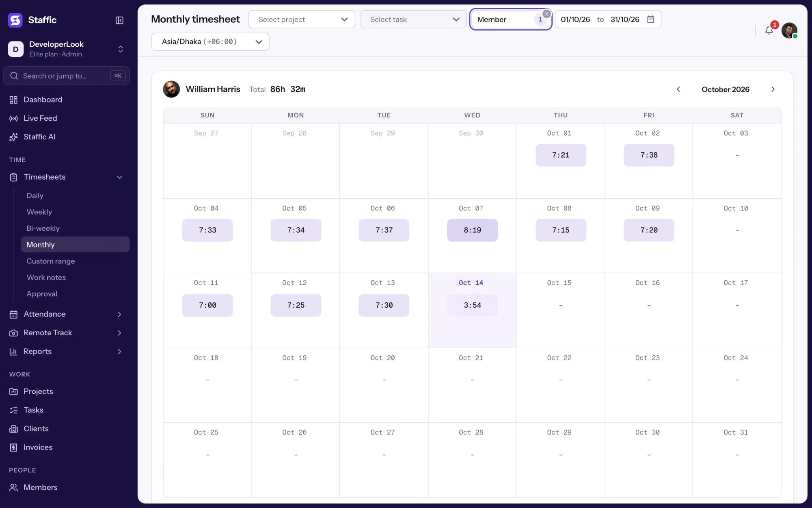The height and width of the screenshot is (508, 812).
Task: Clear the Member filter with X
Action: click(x=546, y=14)
